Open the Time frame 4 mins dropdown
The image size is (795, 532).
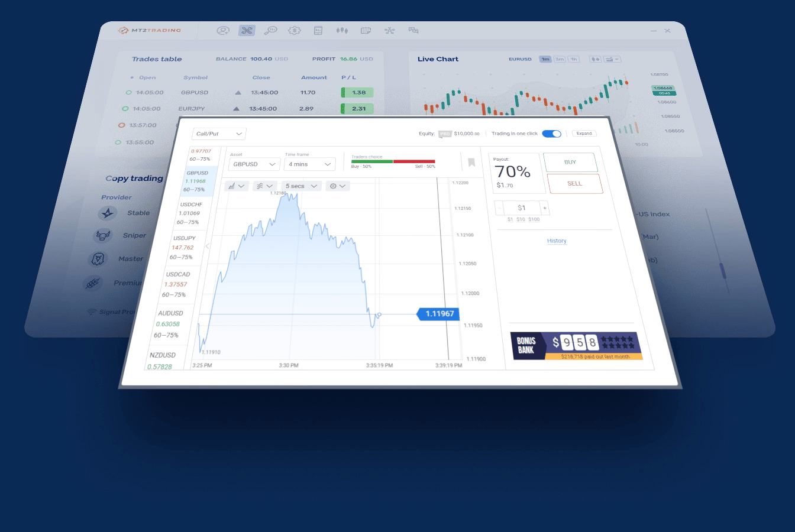pos(310,164)
